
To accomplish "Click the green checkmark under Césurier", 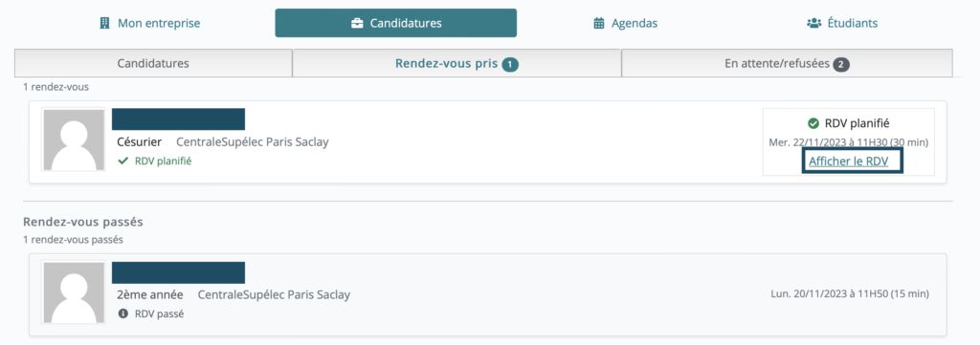I will click(x=123, y=161).
